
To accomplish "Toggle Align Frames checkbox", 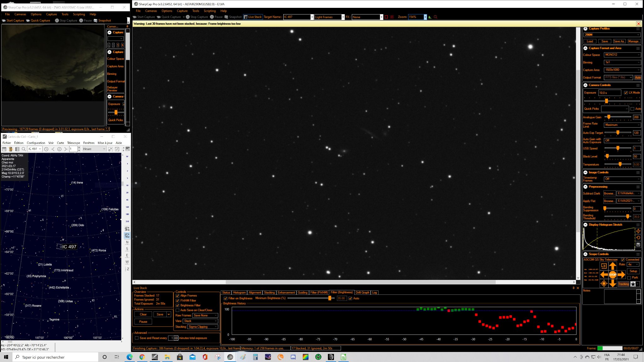I will point(177,296).
